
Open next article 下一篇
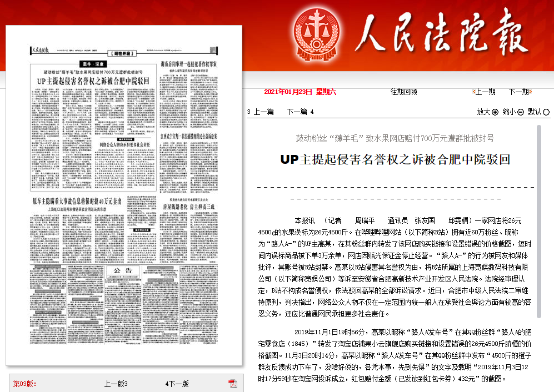coord(297,112)
